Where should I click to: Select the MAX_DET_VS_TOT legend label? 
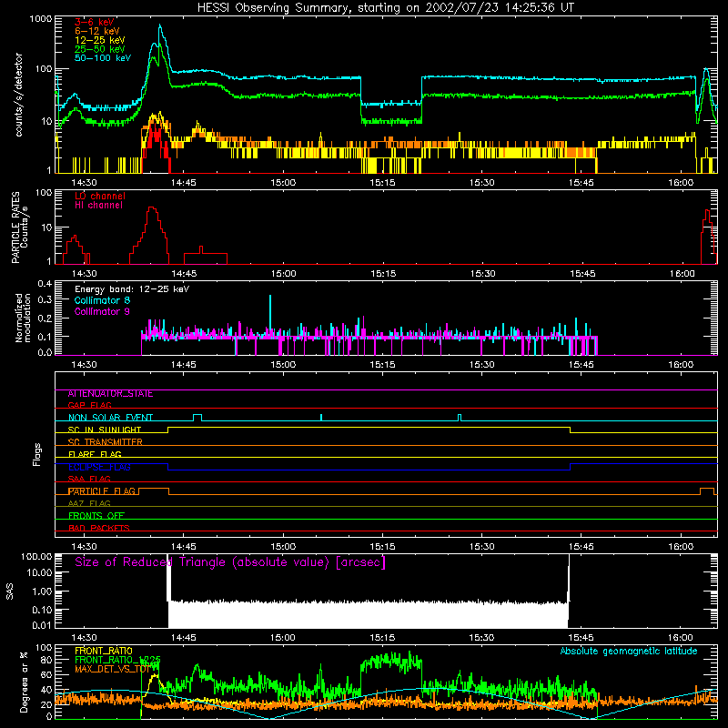coord(115,669)
